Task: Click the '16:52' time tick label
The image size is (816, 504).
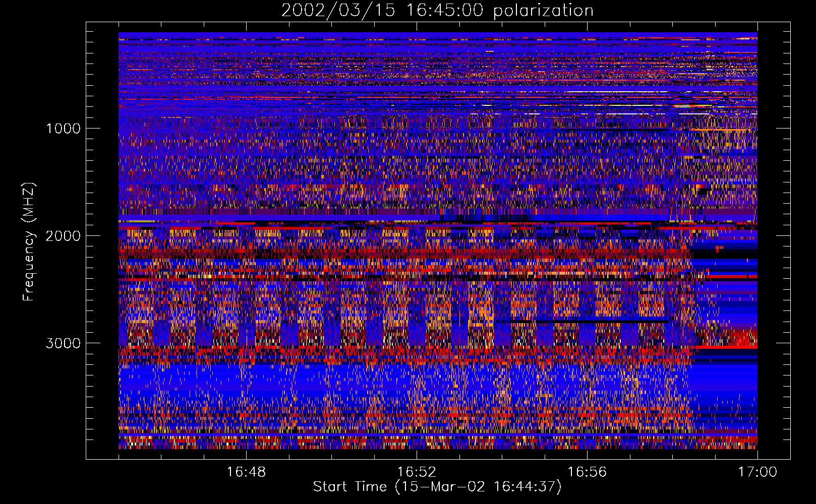Action: (x=417, y=472)
